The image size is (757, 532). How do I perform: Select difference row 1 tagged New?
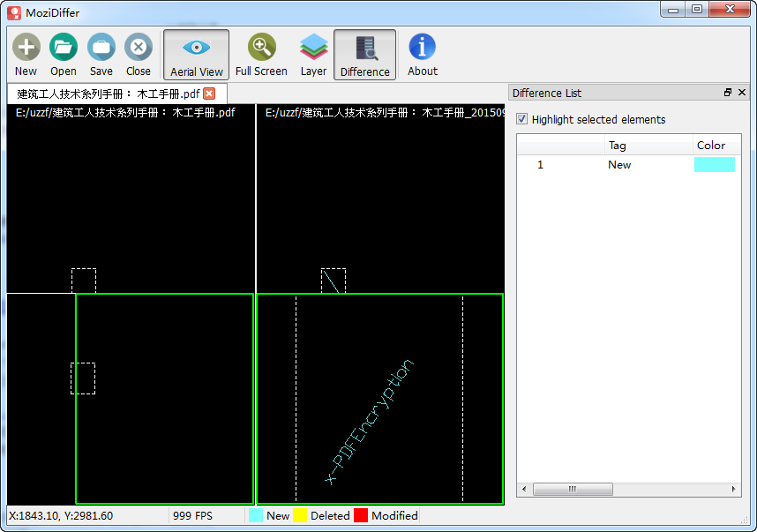[628, 165]
